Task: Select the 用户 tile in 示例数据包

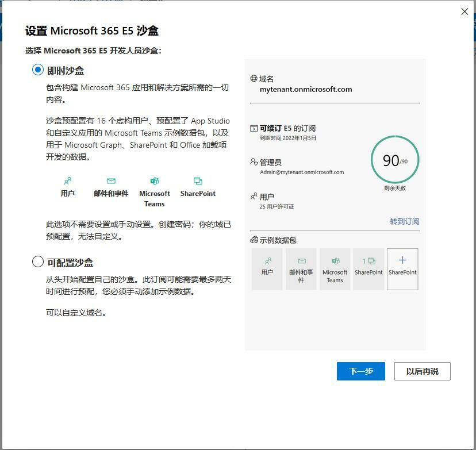Action: 267,269
